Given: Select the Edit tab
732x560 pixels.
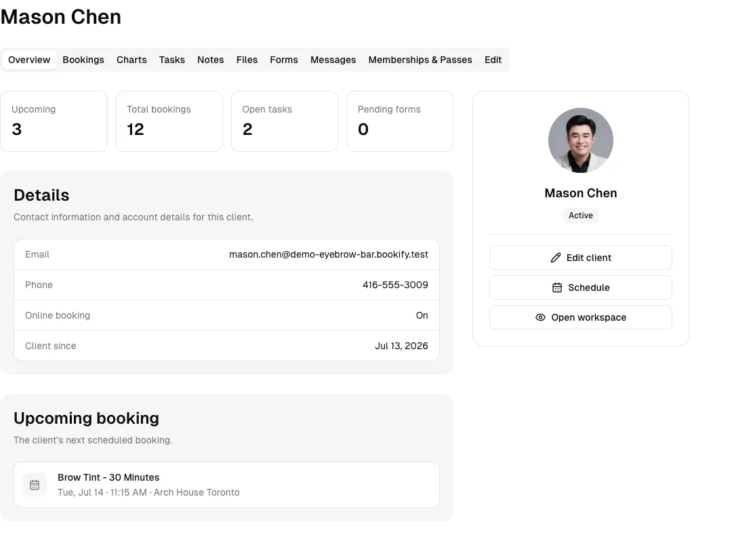Looking at the screenshot, I should 493,60.
